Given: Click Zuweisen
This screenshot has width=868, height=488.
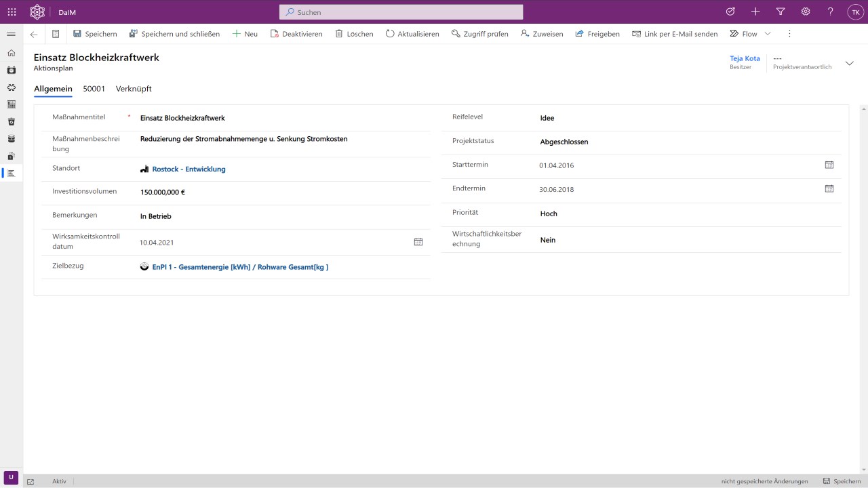Looking at the screenshot, I should pyautogui.click(x=542, y=34).
